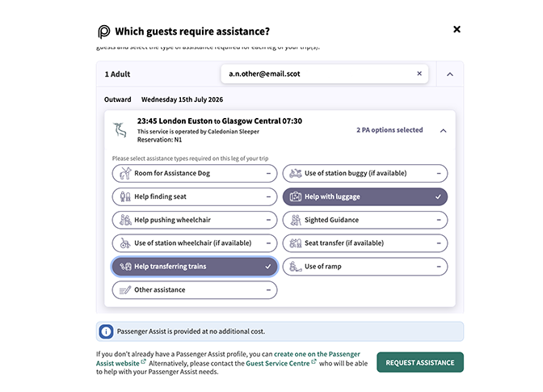Collapse the London Euston journey leg

click(443, 130)
